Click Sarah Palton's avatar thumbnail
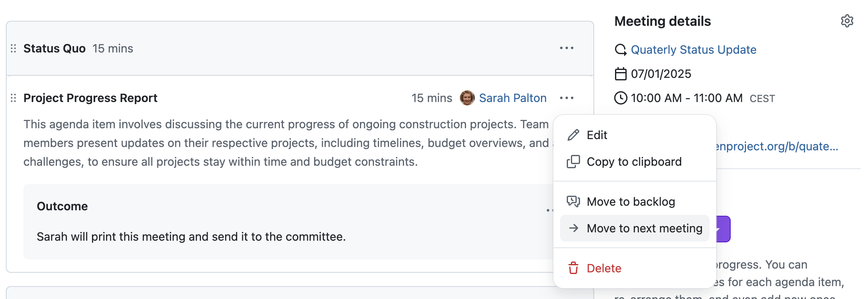 point(467,98)
